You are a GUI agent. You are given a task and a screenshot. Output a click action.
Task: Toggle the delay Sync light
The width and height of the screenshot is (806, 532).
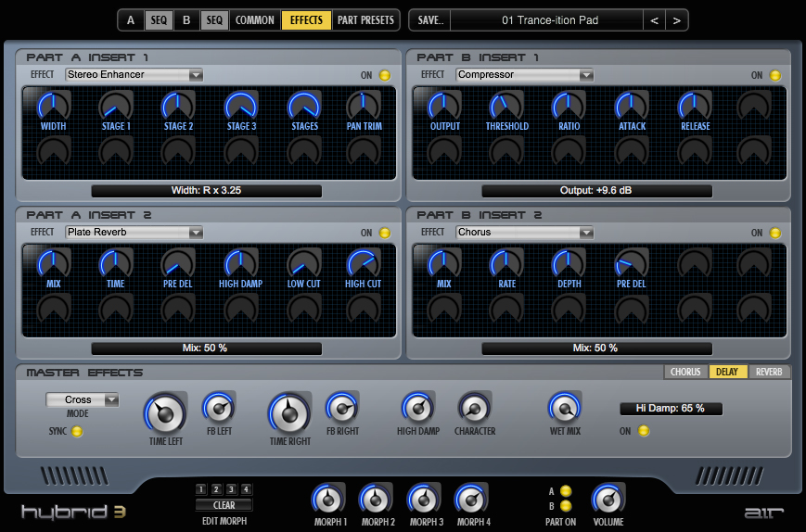[x=77, y=431]
